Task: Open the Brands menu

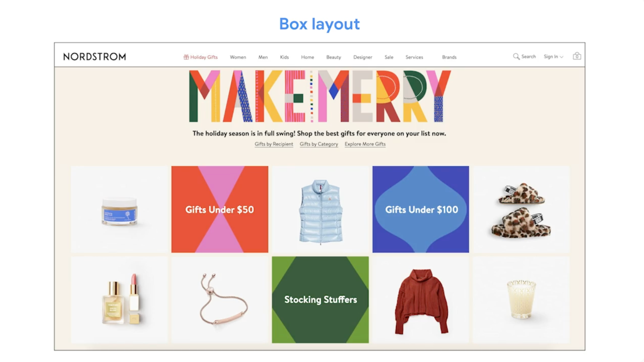Action: click(x=449, y=57)
